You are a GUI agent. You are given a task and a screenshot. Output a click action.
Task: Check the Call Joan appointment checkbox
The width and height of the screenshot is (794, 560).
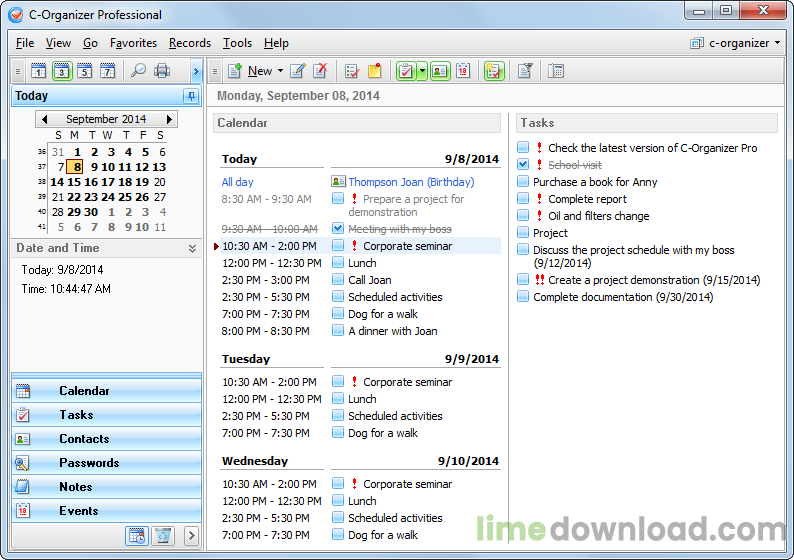click(x=338, y=280)
